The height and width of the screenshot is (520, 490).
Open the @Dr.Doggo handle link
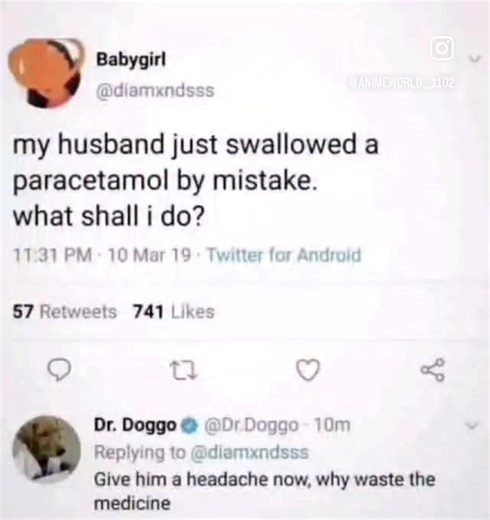253,425
